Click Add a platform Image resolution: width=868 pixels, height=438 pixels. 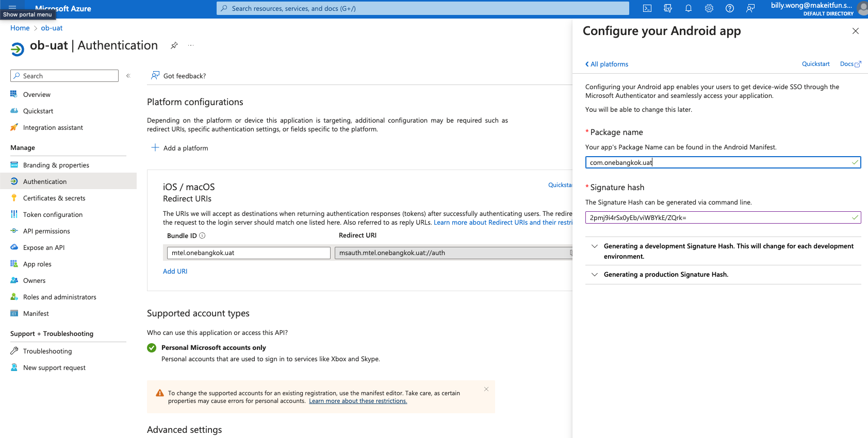pos(179,148)
